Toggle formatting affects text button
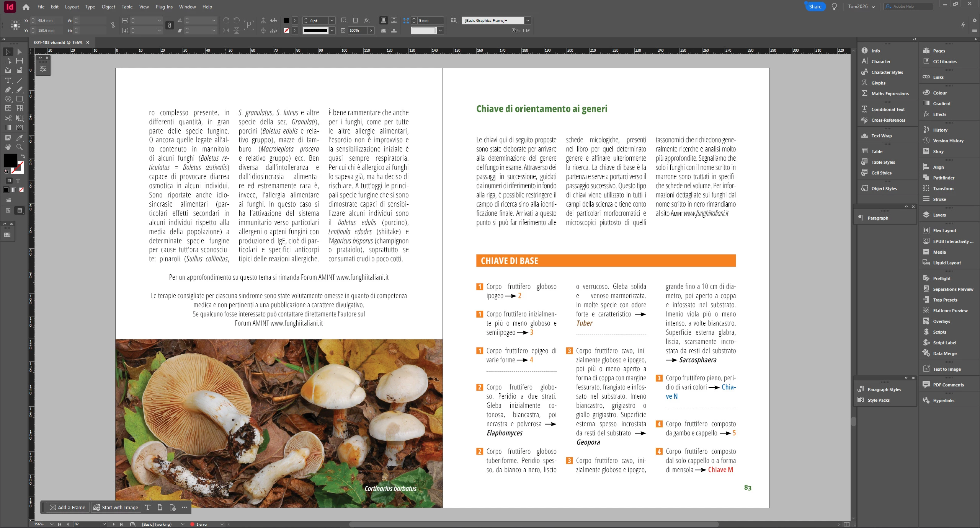The width and height of the screenshot is (980, 528). point(18,181)
